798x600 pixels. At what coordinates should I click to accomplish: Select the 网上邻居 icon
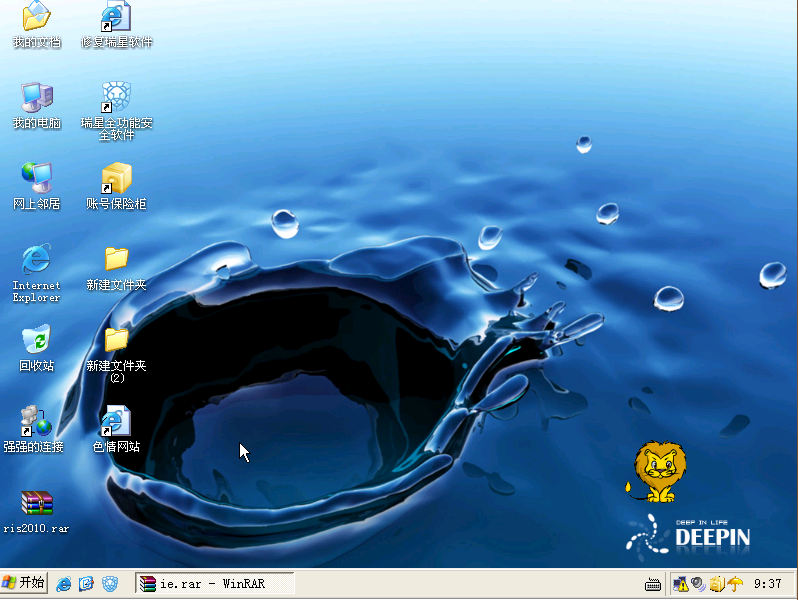(36, 186)
